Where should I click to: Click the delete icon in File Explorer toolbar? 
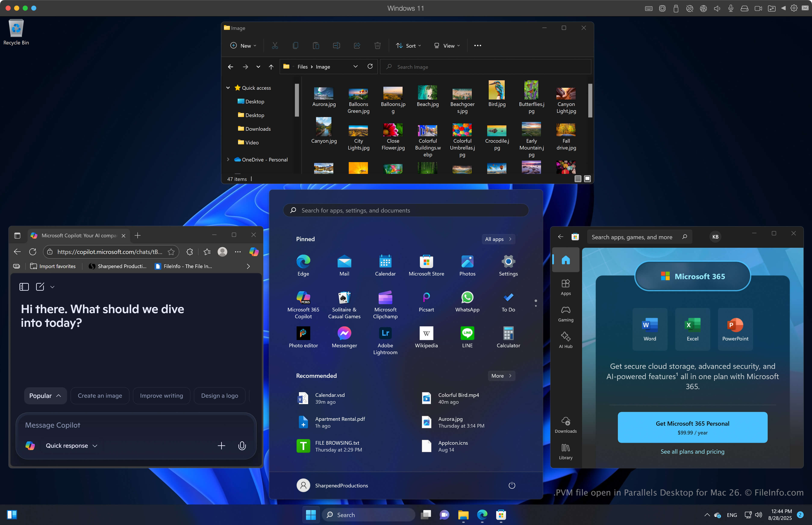pyautogui.click(x=377, y=45)
